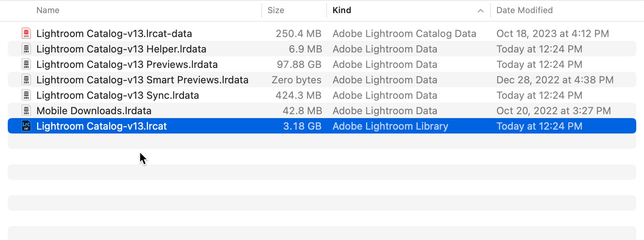Select the Lightroom Catalog-v13 Helper.lrdata data icon
644x240 pixels.
pos(26,49)
